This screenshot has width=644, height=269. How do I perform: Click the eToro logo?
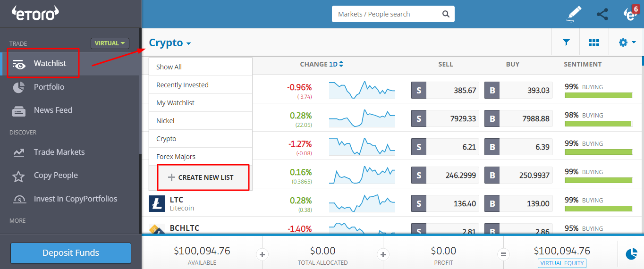[35, 13]
